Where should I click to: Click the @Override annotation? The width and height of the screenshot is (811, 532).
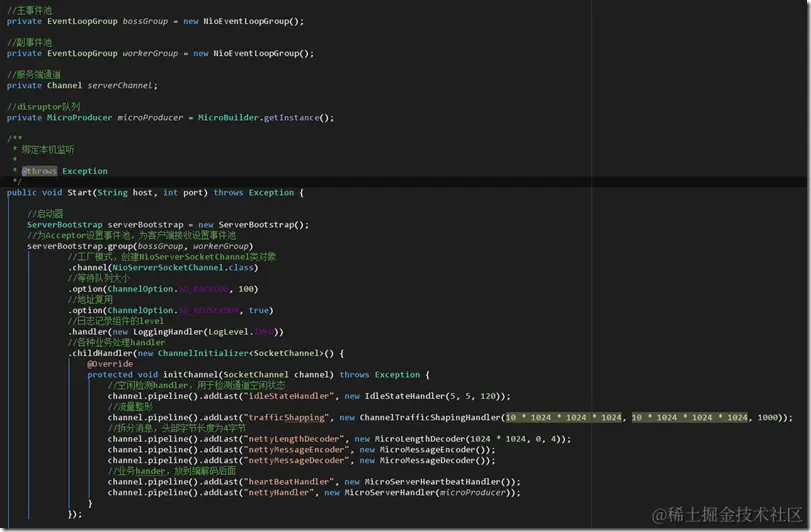[x=110, y=364]
